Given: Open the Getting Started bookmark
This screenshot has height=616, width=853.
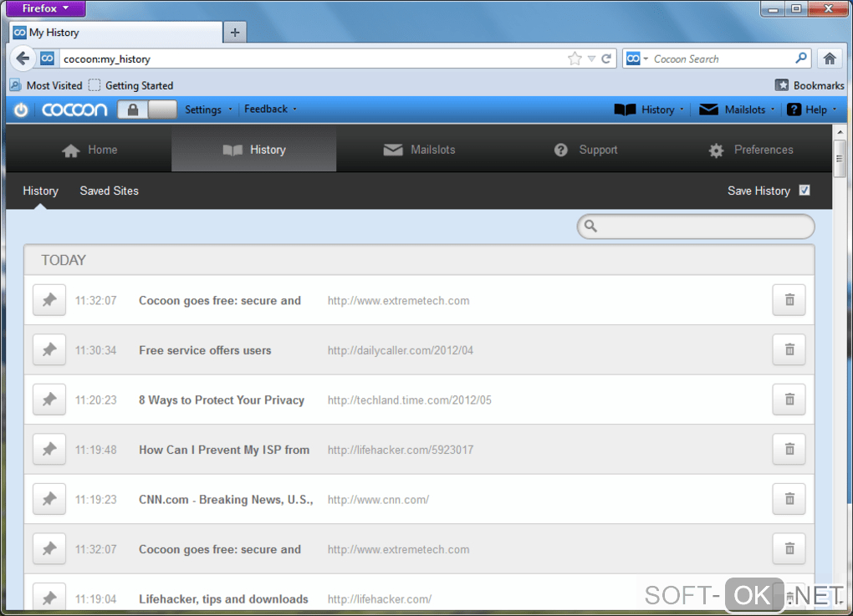Looking at the screenshot, I should tap(131, 85).
